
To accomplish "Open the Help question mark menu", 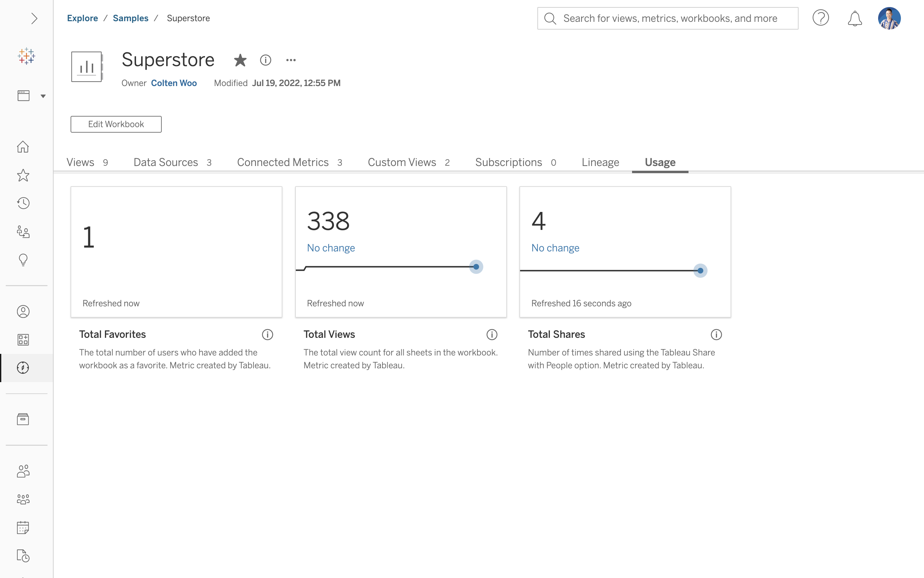I will tap(820, 18).
